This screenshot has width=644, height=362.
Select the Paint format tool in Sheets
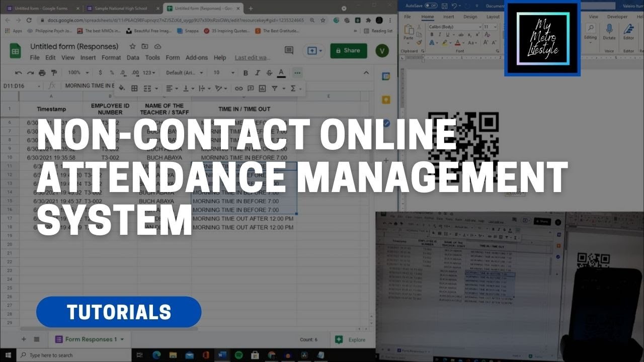click(54, 73)
